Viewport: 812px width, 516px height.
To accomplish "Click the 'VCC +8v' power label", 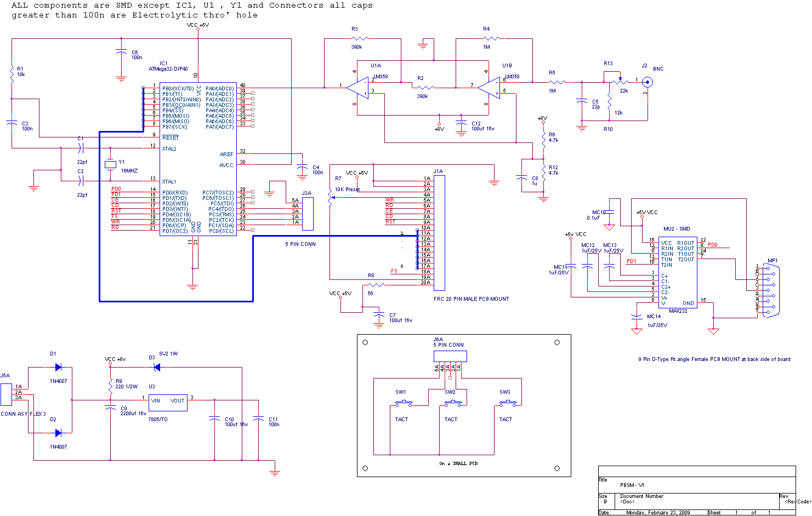I will point(115,359).
